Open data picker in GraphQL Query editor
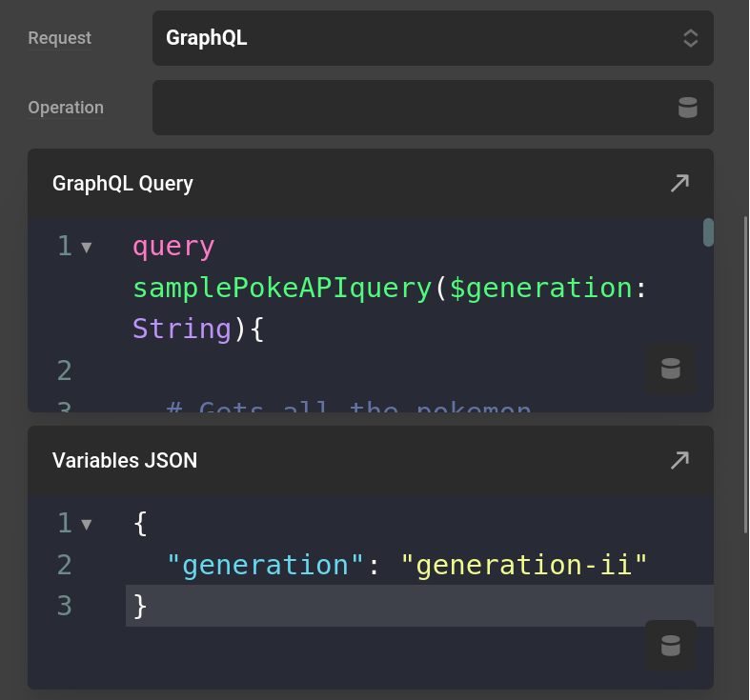This screenshot has height=700, width=750. tap(671, 369)
